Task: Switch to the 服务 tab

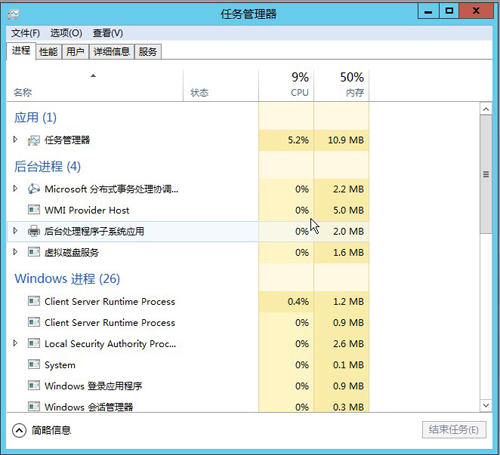Action: pos(148,52)
